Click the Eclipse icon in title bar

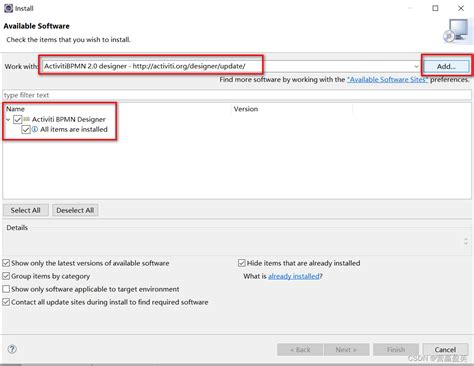pos(8,8)
